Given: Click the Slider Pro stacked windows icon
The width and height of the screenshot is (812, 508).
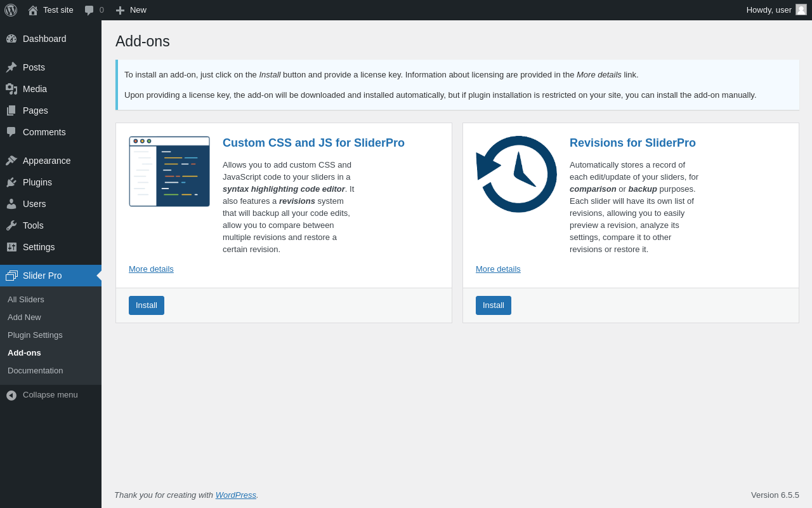Looking at the screenshot, I should coord(11,276).
